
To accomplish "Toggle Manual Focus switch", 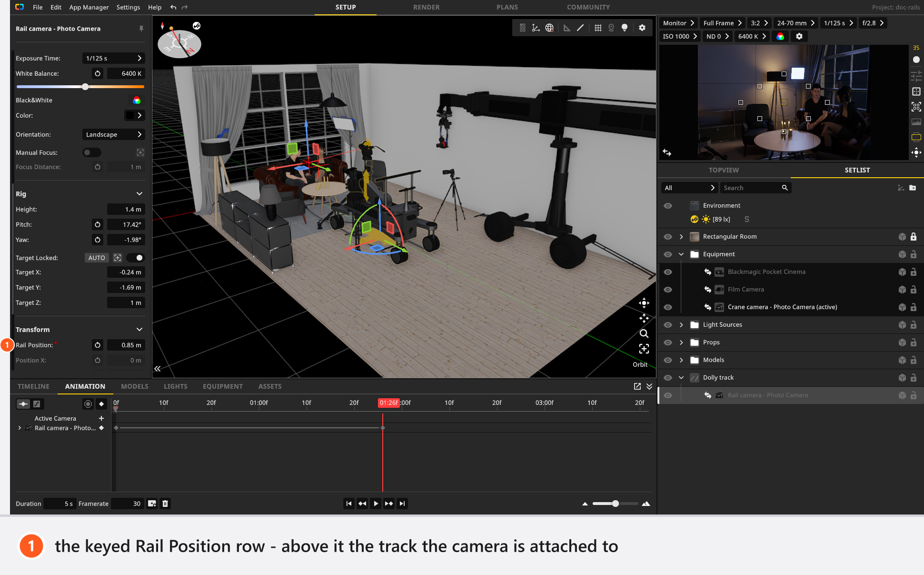I will (91, 152).
